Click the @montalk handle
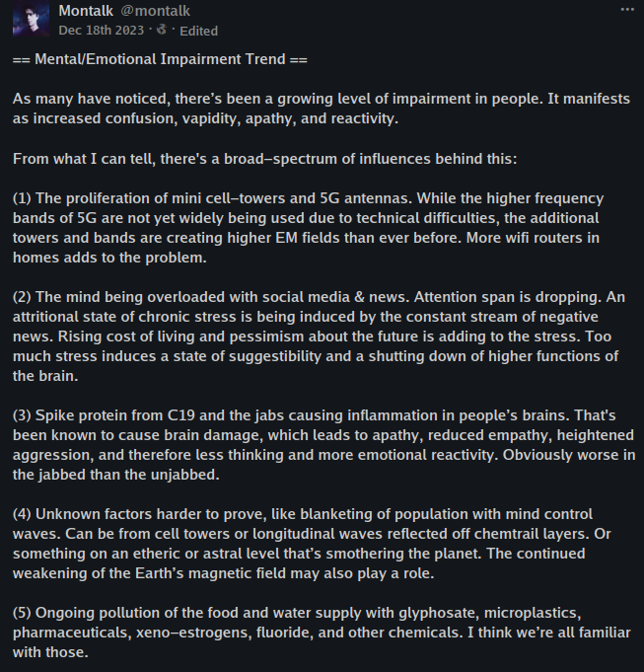 click(x=154, y=11)
